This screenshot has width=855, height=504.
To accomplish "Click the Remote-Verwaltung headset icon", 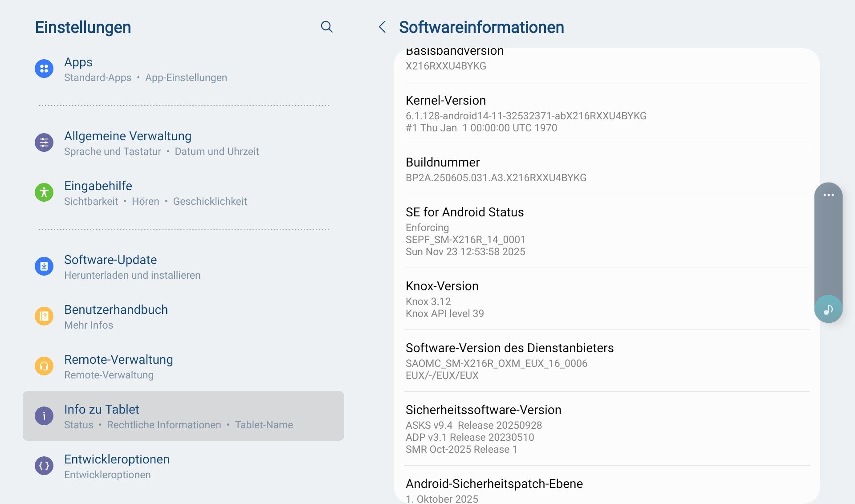I will click(x=44, y=366).
